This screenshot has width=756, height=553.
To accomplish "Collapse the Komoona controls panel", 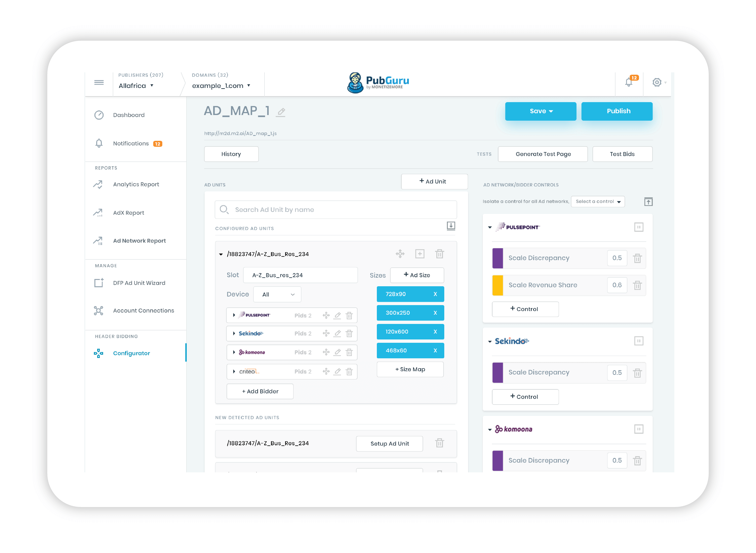I will (490, 429).
